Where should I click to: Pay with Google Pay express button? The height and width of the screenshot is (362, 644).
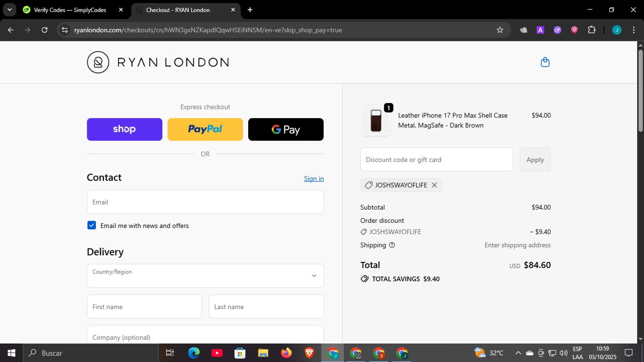(x=286, y=129)
